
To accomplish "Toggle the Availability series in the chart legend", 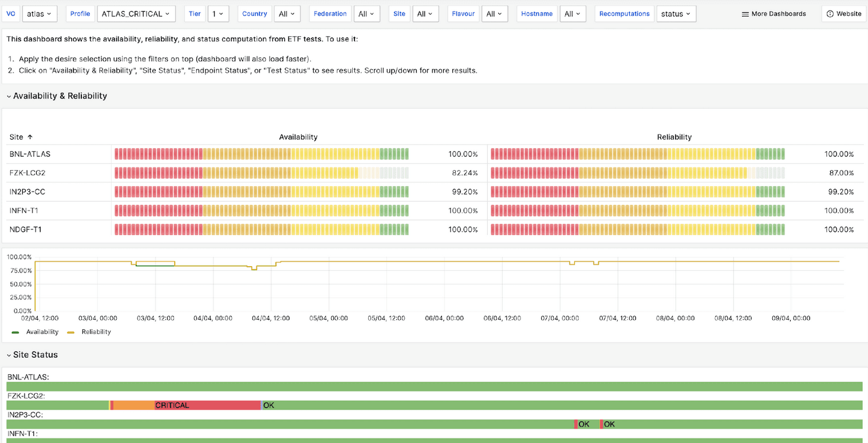I will [37, 331].
